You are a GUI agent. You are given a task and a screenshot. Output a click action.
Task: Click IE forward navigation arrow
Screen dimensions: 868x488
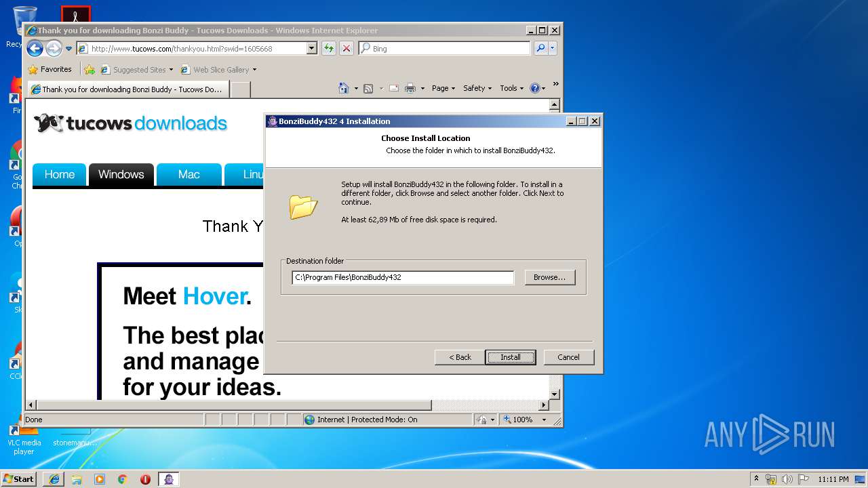click(x=54, y=48)
